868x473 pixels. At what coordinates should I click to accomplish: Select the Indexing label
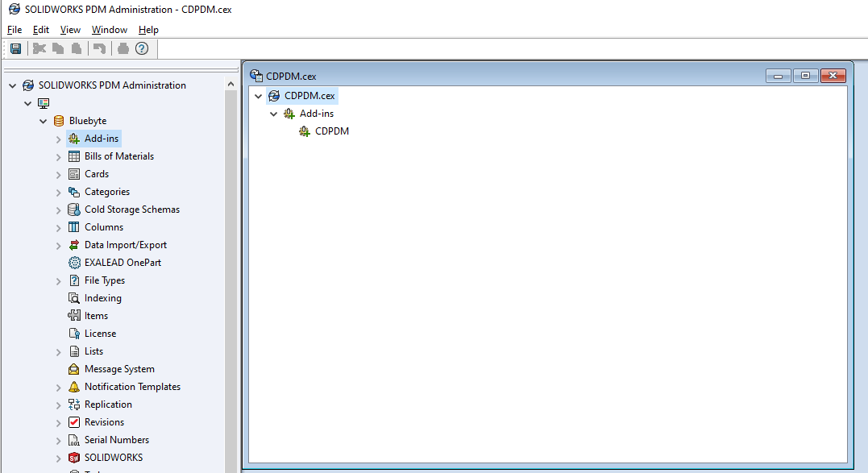point(103,298)
